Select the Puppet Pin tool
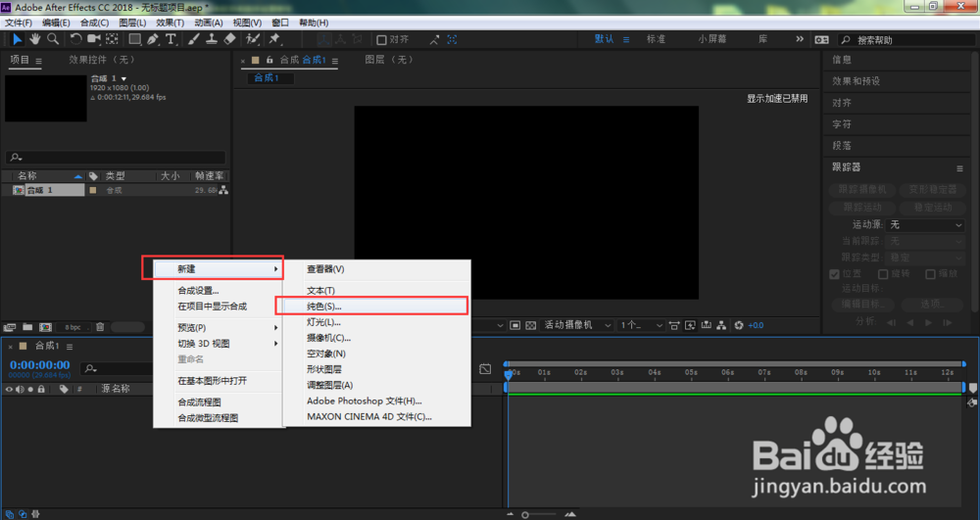 pyautogui.click(x=274, y=39)
